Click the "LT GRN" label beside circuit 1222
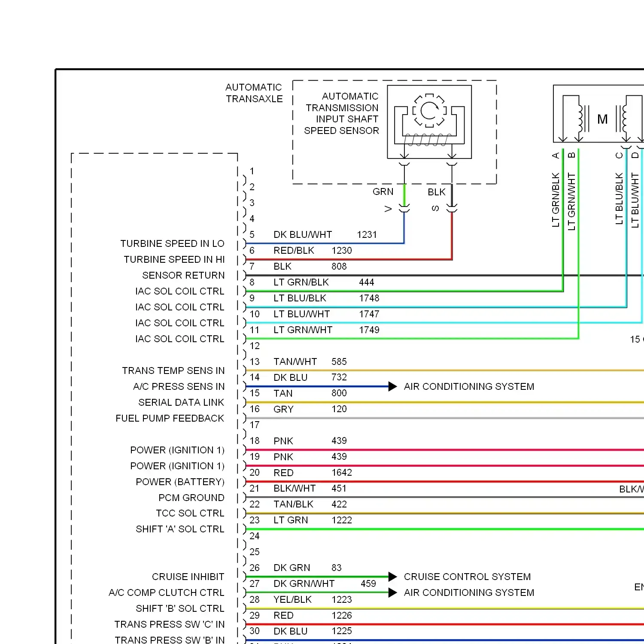Image resolution: width=644 pixels, height=644 pixels. coord(291,520)
